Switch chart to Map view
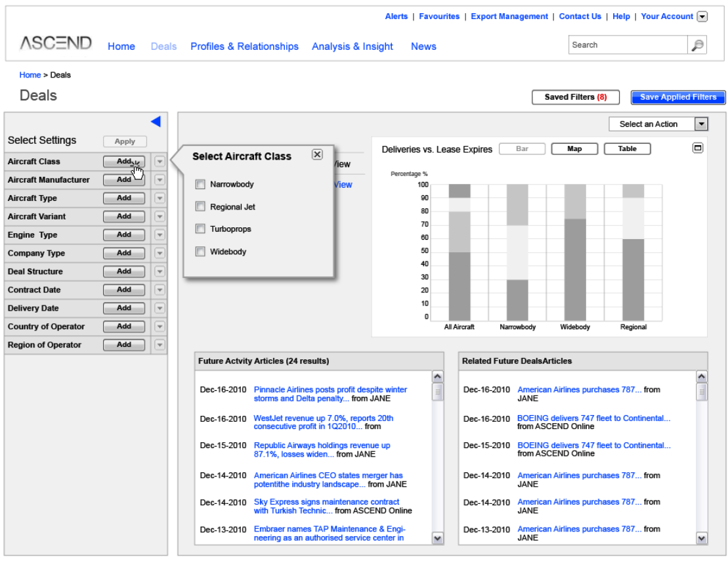Viewport: 728px width, 563px height. [574, 148]
